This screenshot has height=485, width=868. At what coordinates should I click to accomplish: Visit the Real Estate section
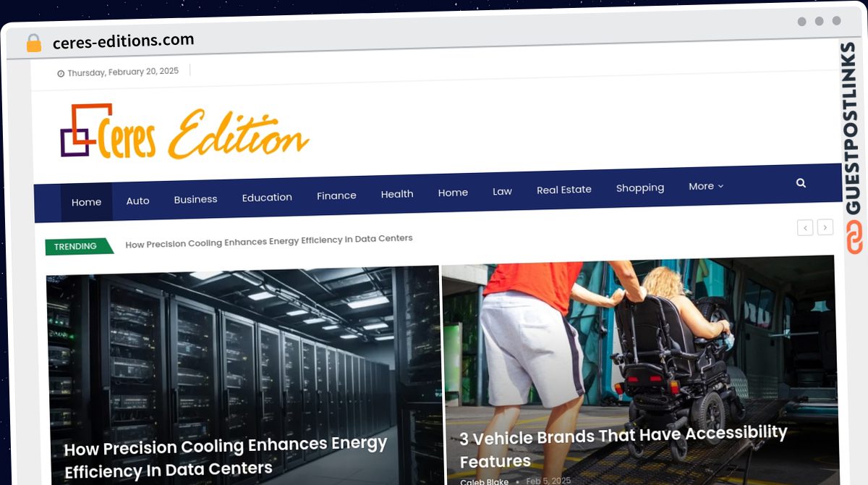(564, 190)
